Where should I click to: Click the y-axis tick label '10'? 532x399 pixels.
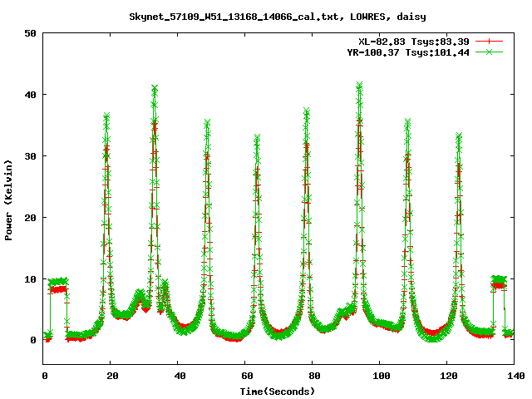[30, 279]
